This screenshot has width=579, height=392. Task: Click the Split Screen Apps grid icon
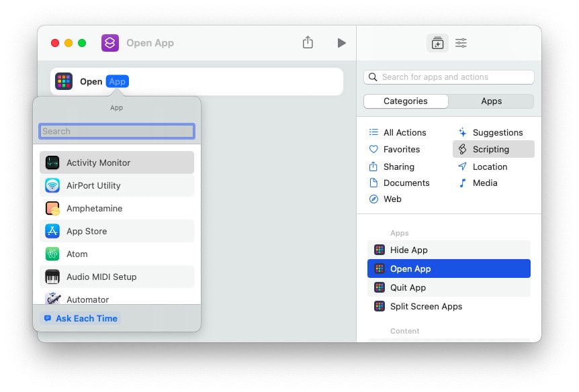coord(380,306)
